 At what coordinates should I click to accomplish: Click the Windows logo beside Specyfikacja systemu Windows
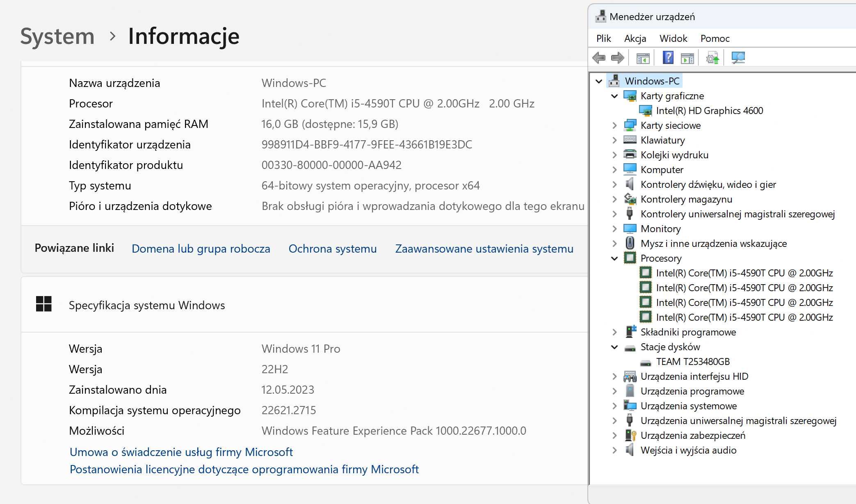pos(44,304)
